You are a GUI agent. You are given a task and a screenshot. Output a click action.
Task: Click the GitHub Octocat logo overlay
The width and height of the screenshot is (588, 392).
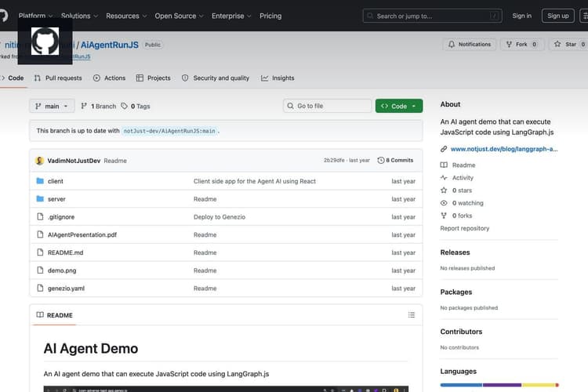click(x=45, y=42)
